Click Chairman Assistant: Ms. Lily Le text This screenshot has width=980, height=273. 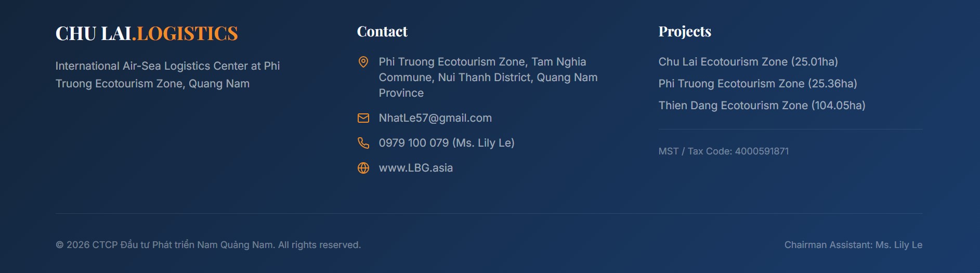coord(853,245)
